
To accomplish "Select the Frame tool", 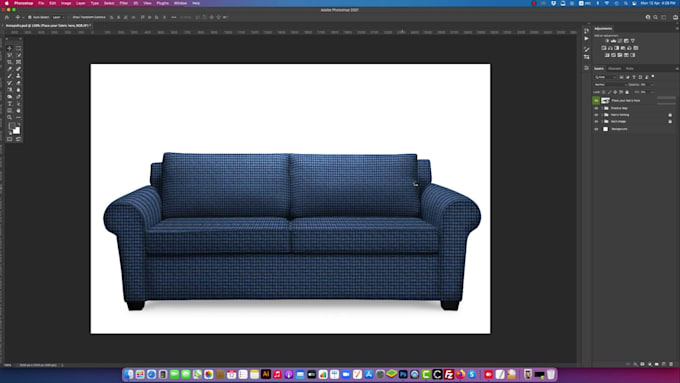I will pos(18,62).
